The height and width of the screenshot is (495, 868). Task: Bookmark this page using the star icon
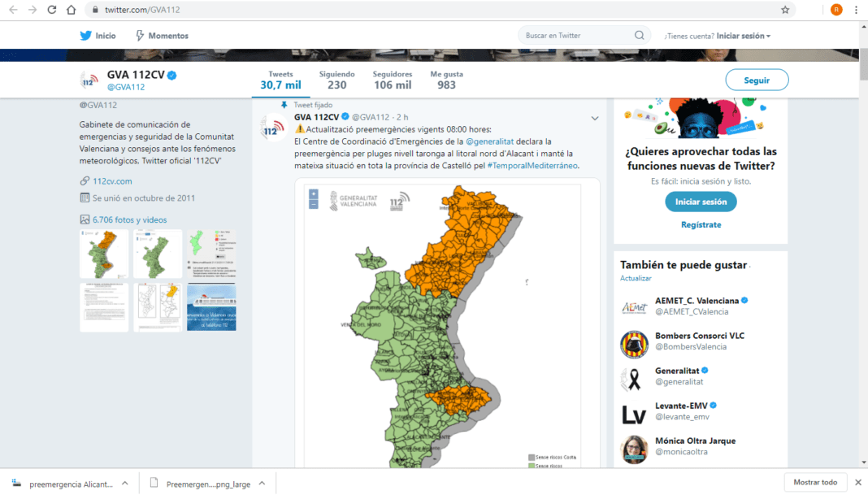click(x=785, y=10)
